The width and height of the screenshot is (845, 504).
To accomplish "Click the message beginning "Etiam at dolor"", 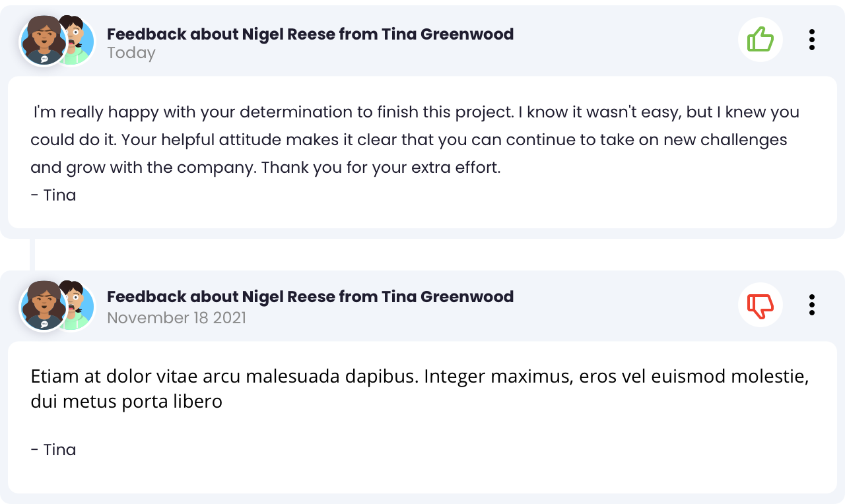I will point(420,389).
